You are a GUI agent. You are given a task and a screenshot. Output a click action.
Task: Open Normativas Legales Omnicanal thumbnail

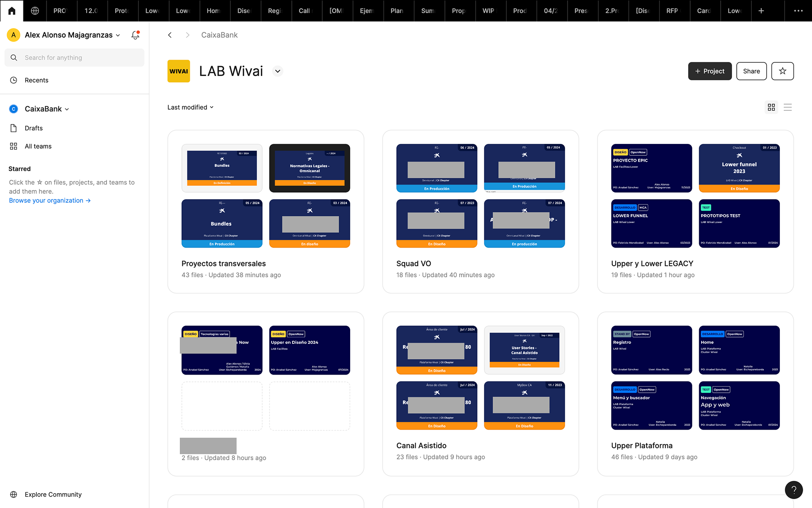point(310,168)
